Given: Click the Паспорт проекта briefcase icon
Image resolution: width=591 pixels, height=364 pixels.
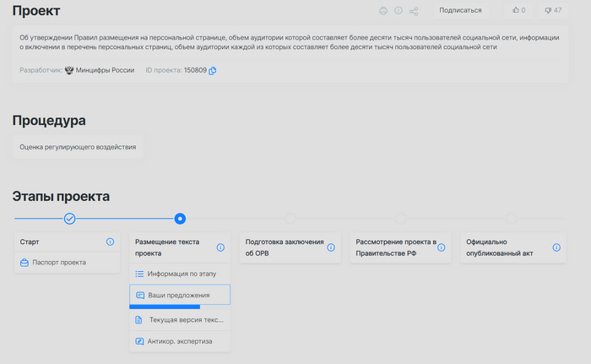Looking at the screenshot, I should (24, 263).
